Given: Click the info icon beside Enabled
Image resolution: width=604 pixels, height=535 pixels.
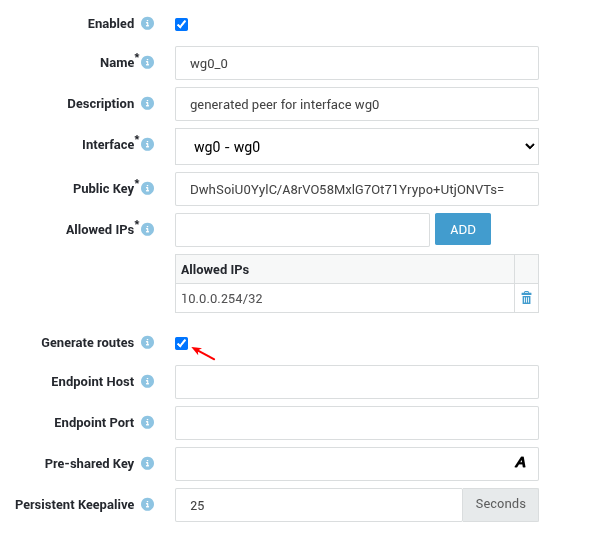Looking at the screenshot, I should 148,23.
